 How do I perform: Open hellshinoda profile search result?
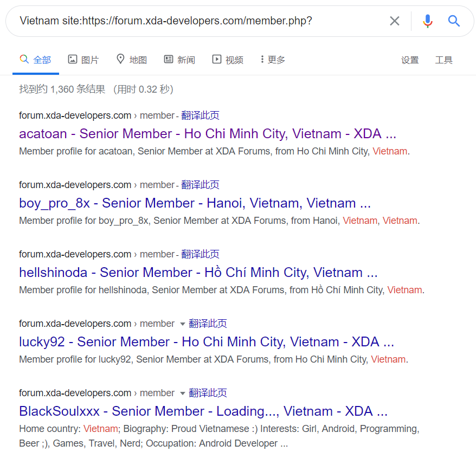pos(198,273)
